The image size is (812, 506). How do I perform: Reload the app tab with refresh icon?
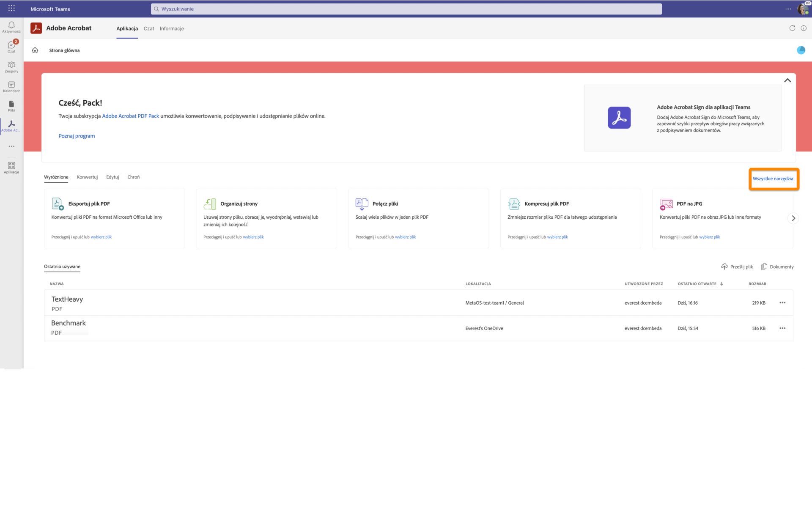(x=792, y=28)
